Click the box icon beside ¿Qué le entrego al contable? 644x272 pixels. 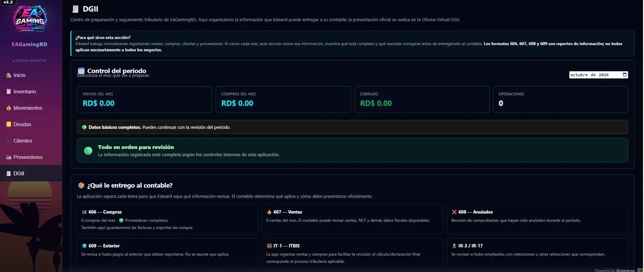tap(81, 186)
